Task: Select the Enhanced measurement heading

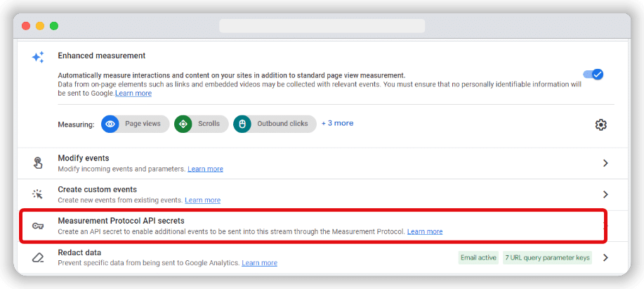Action: (x=101, y=56)
